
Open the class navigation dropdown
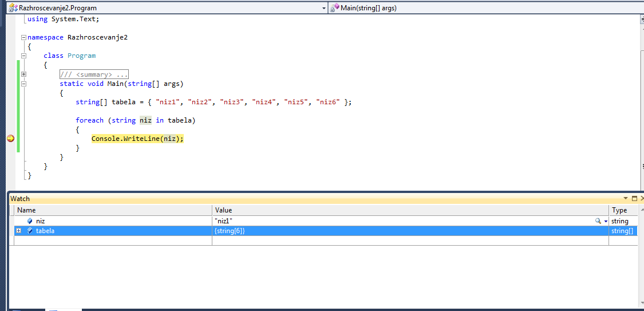(x=323, y=8)
